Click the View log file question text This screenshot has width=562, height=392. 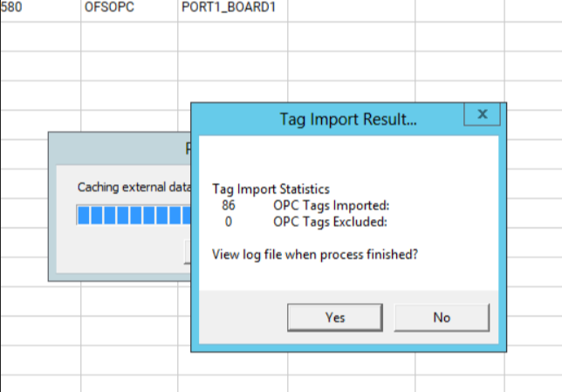click(x=315, y=254)
